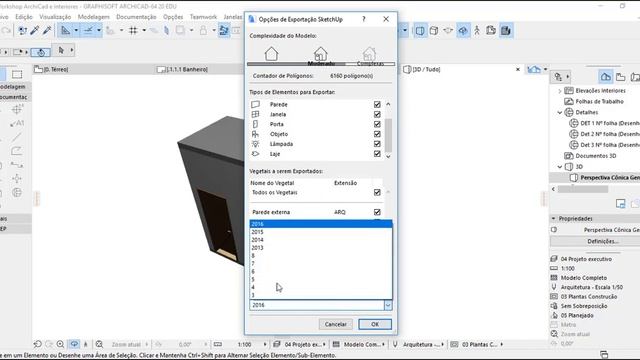
Task: Open the Visualização menu
Action: pyautogui.click(x=55, y=17)
